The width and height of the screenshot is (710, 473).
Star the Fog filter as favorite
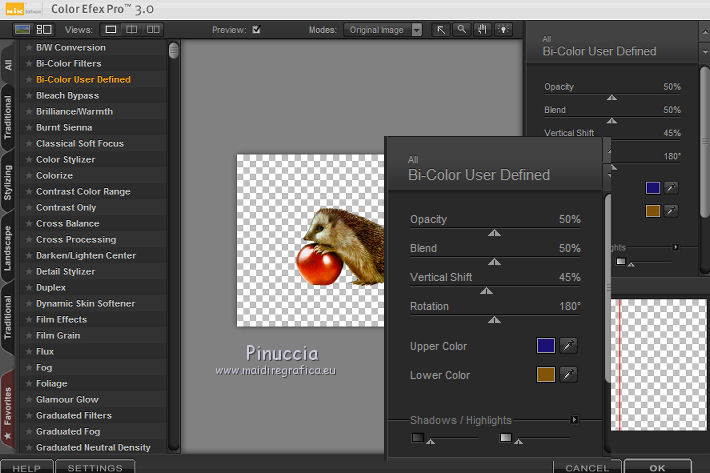(x=29, y=368)
